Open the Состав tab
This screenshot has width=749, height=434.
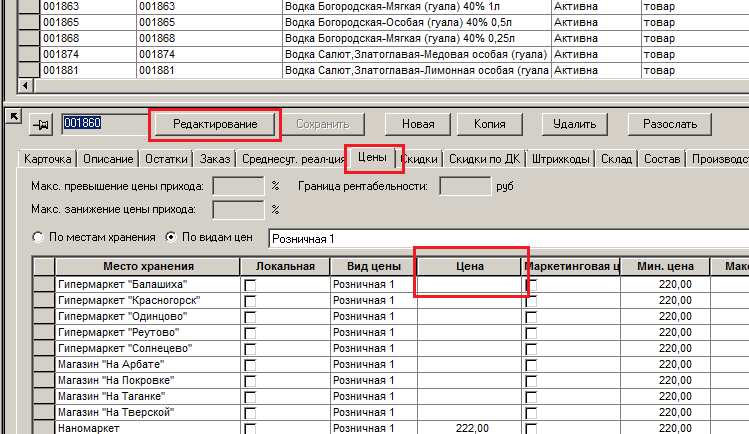(x=662, y=159)
